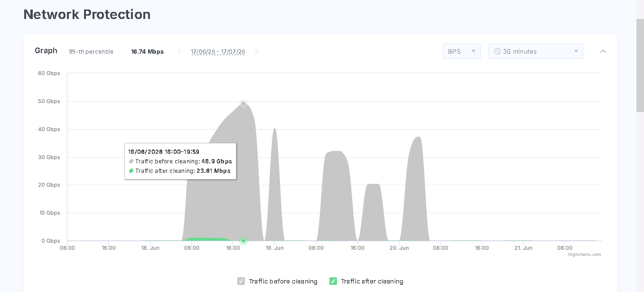Go to the next date range arrow
The width and height of the screenshot is (644, 292).
point(257,51)
